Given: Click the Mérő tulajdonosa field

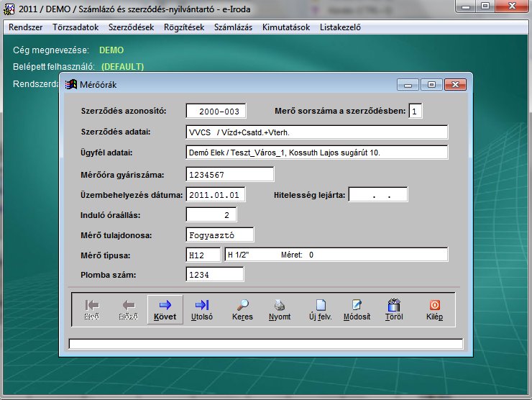Looking at the screenshot, I should click(220, 235).
